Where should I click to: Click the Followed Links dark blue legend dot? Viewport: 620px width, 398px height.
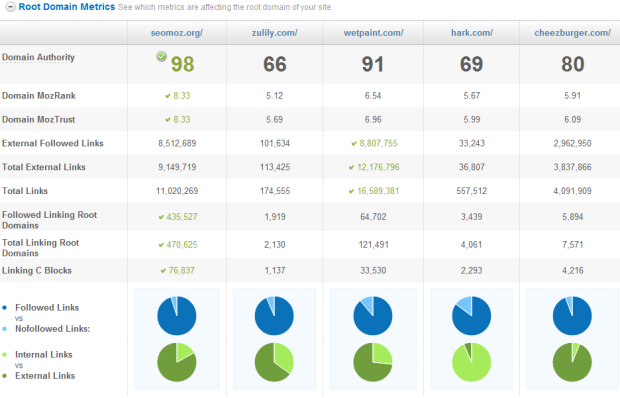pyautogui.click(x=5, y=307)
